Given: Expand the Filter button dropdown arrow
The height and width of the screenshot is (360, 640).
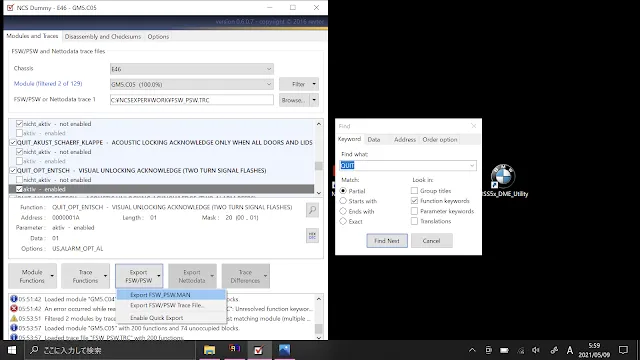Looking at the screenshot, I should point(314,84).
